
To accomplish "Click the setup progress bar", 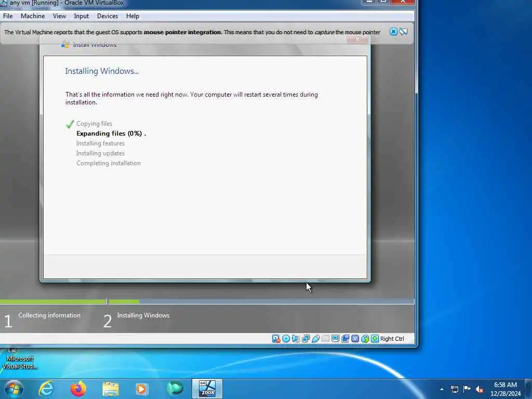I will 207,301.
